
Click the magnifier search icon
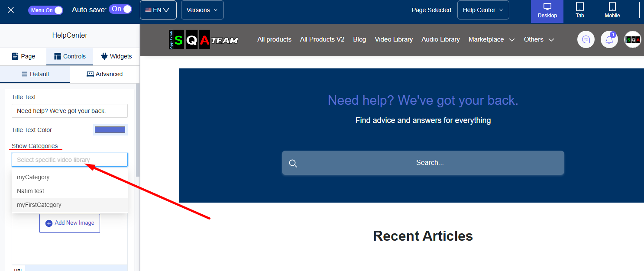point(293,163)
